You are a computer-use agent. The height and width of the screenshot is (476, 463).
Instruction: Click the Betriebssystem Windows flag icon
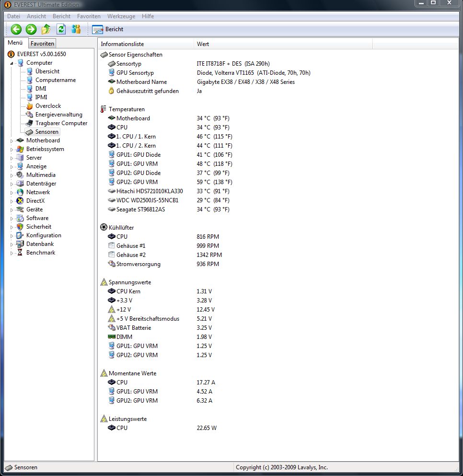coord(20,149)
